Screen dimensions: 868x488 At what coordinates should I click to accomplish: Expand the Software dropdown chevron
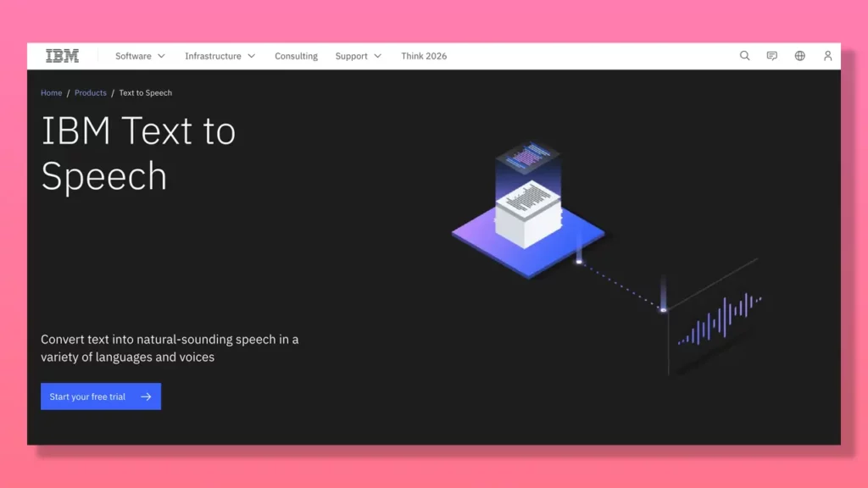(x=162, y=56)
